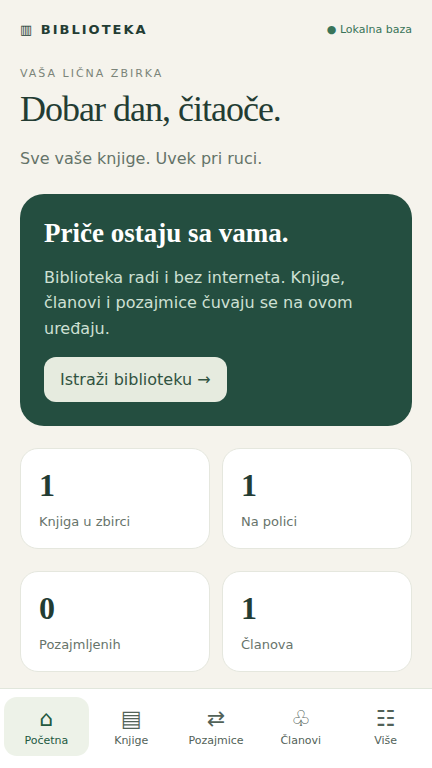Click the green Lokalna baza status dot
The image size is (432, 768).
point(332,30)
